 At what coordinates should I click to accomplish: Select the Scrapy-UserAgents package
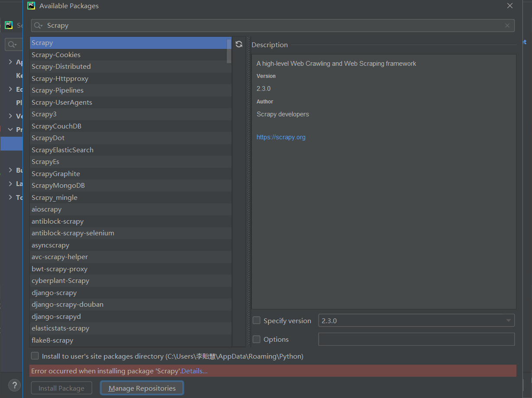[130, 102]
